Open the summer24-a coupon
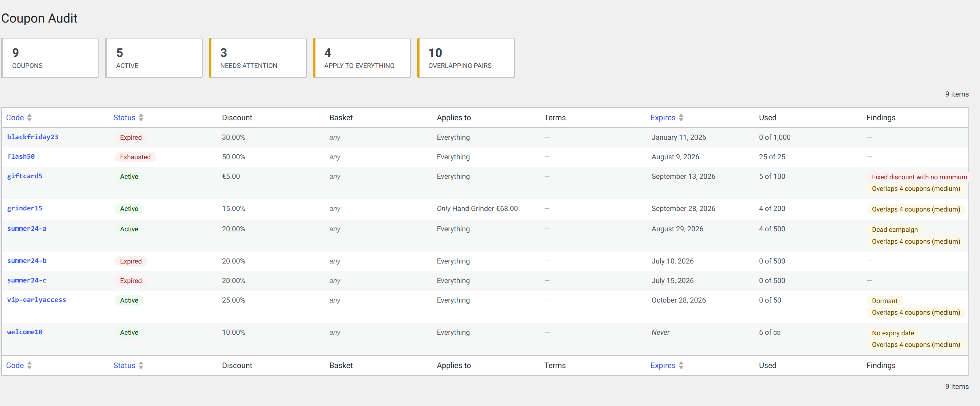The height and width of the screenshot is (406, 980). (x=27, y=229)
